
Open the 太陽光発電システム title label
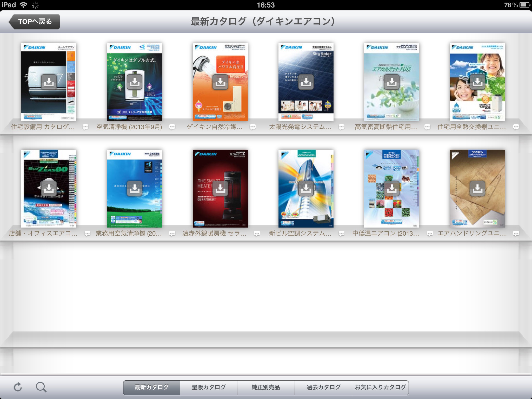(x=300, y=127)
